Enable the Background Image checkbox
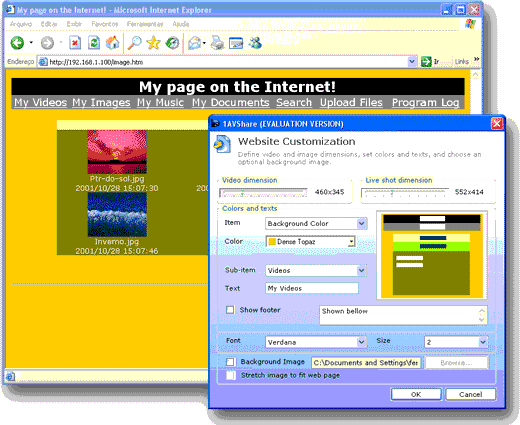Viewport: 520px width, 425px height. pos(230,362)
